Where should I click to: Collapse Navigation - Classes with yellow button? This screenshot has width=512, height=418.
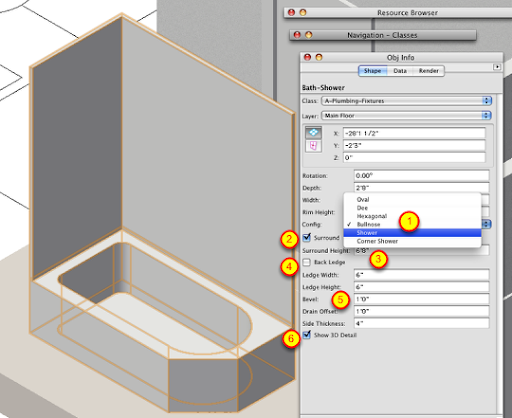pos(309,35)
